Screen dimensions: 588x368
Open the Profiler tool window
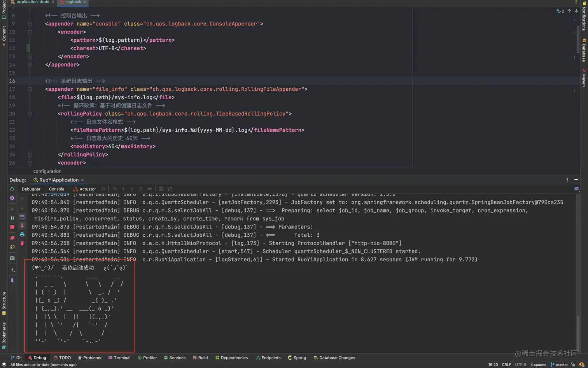[147, 358]
